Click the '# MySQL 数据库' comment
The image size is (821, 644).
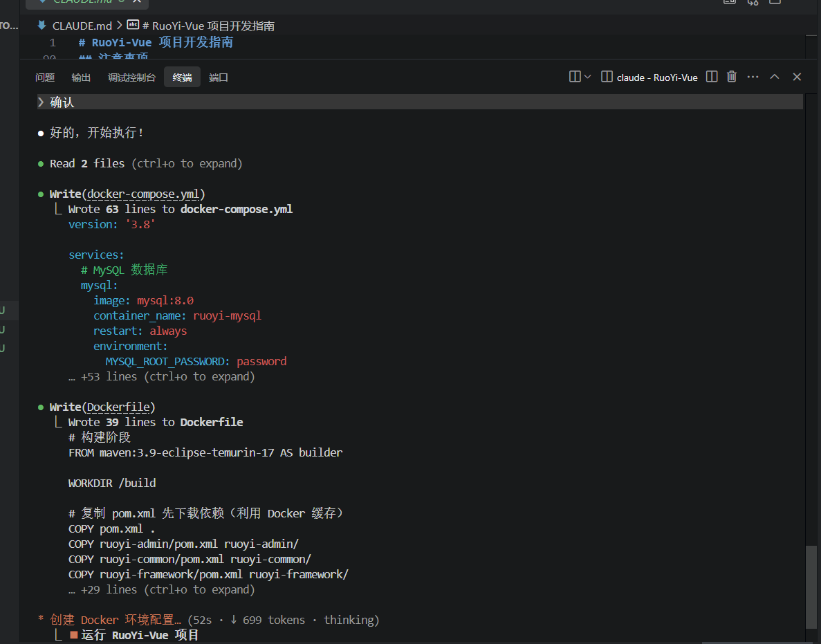pos(124,270)
